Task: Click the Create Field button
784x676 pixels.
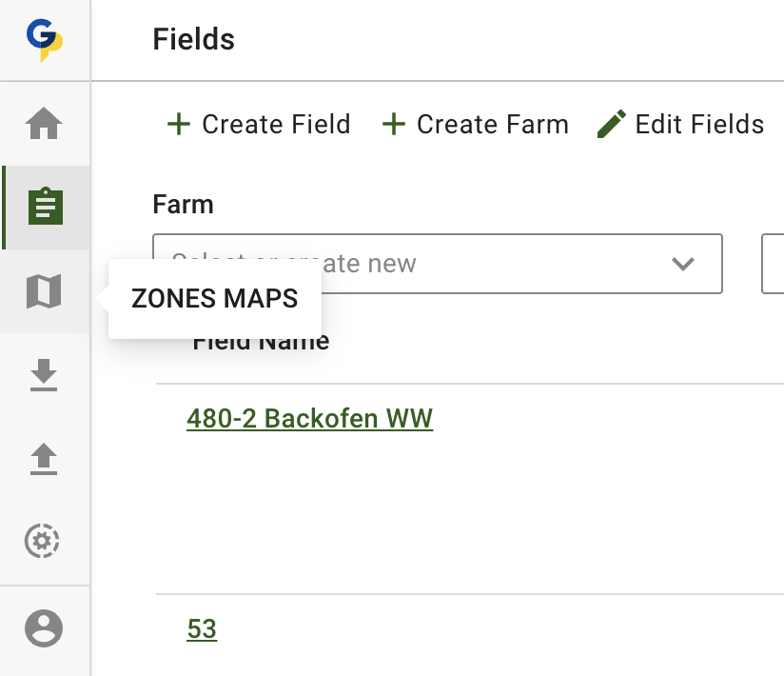Action: tap(259, 125)
